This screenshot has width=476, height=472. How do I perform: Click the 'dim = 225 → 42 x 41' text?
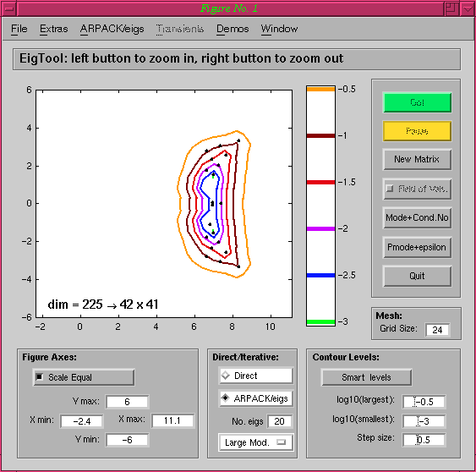point(103,305)
